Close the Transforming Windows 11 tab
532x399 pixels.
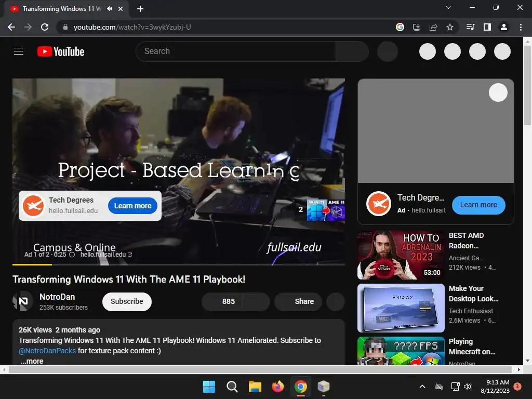(121, 9)
